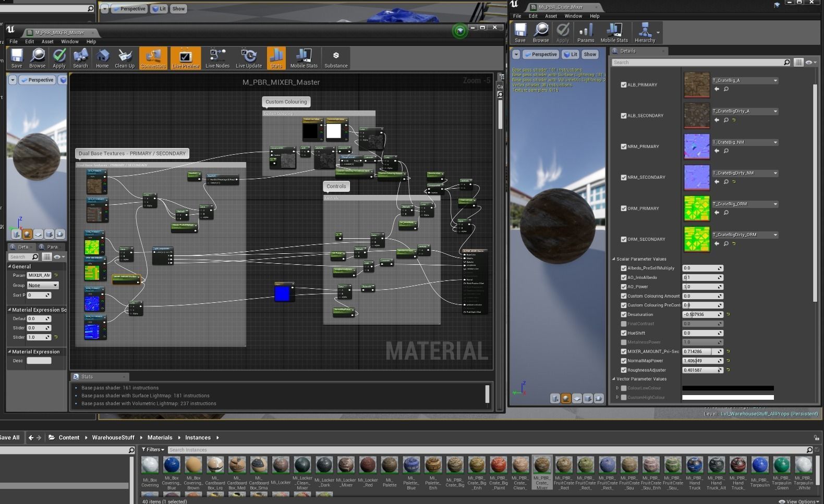824x504 pixels.
Task: Expand the CustomLowColour vector parameter
Action: [x=617, y=388]
